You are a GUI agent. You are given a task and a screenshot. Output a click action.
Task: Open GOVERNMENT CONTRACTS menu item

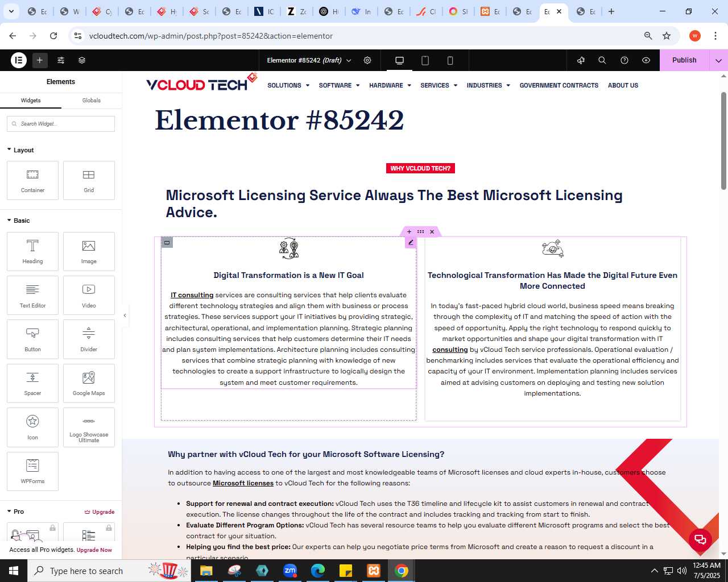(x=559, y=85)
